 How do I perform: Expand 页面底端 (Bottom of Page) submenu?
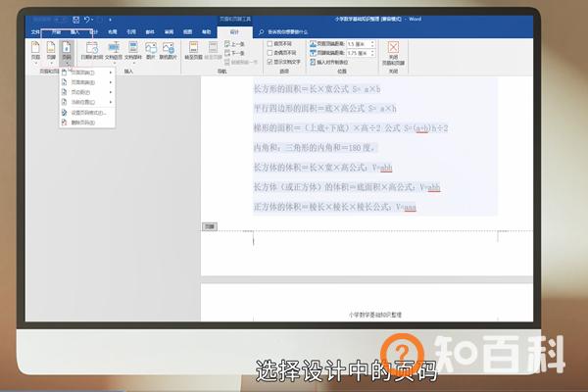[87, 82]
